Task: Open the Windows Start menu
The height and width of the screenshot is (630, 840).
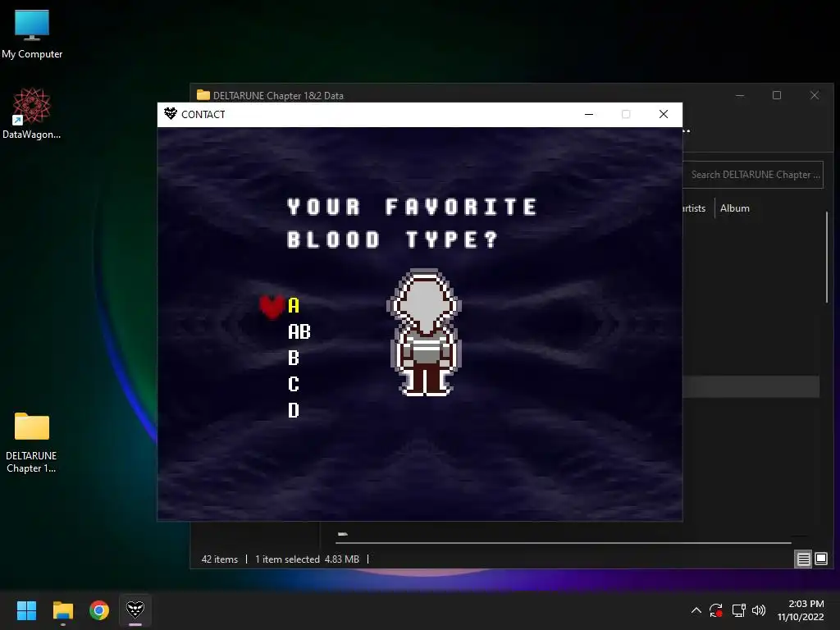Action: tap(26, 610)
